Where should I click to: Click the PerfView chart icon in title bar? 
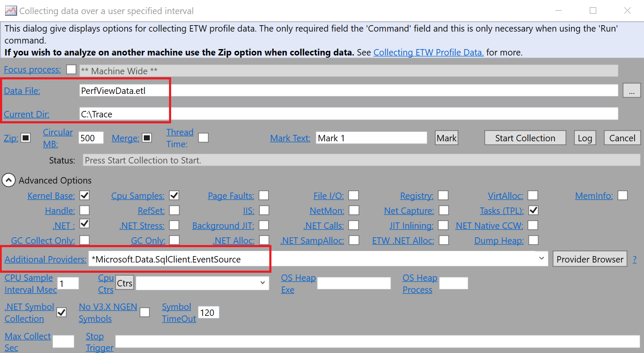[11, 10]
